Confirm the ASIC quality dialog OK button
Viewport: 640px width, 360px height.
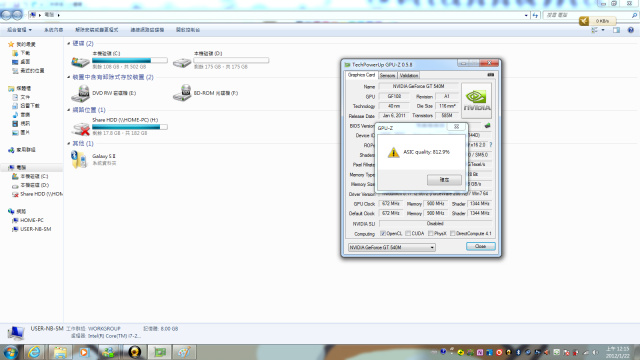coord(444,180)
